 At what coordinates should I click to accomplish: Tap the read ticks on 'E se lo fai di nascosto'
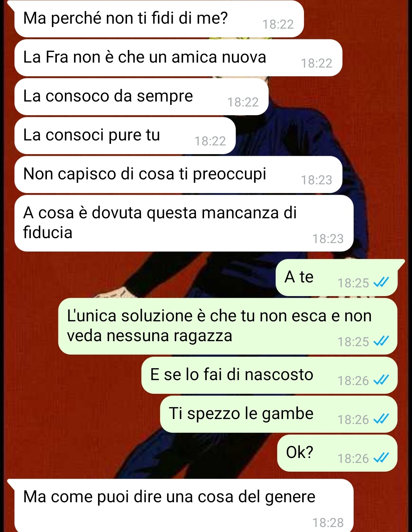click(381, 380)
